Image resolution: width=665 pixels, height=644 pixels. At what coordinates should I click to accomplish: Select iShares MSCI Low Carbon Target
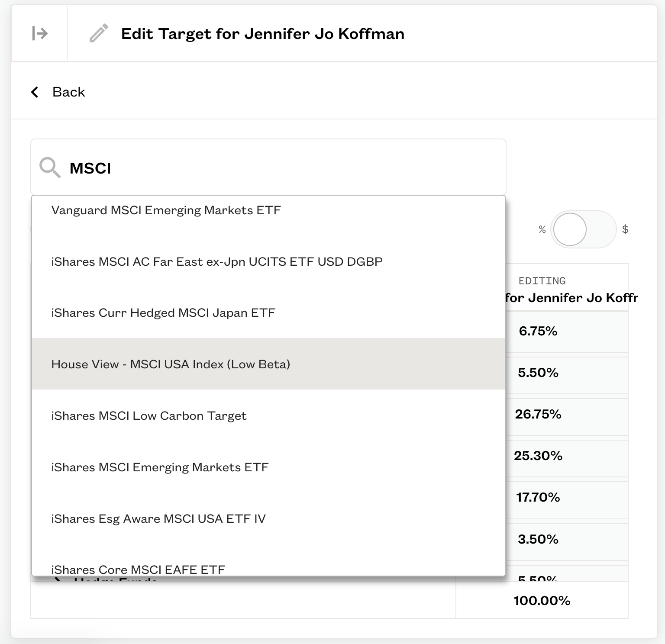pos(268,415)
